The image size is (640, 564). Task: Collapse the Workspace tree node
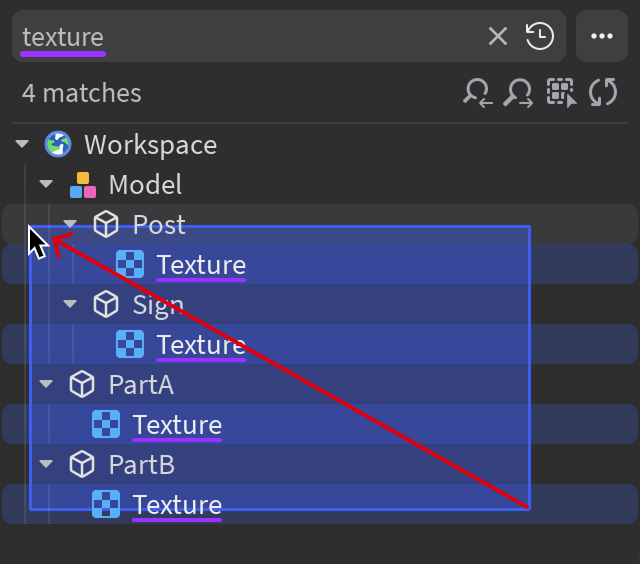[x=22, y=145]
